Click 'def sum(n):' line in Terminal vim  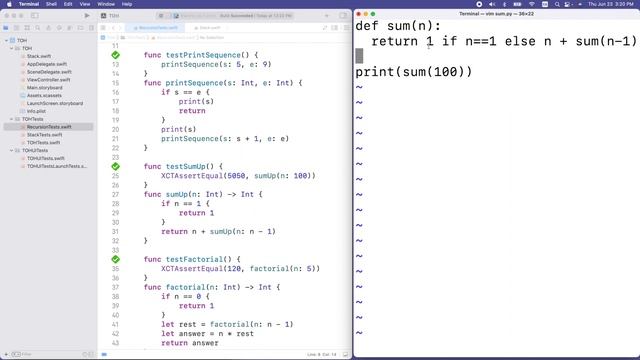click(398, 26)
